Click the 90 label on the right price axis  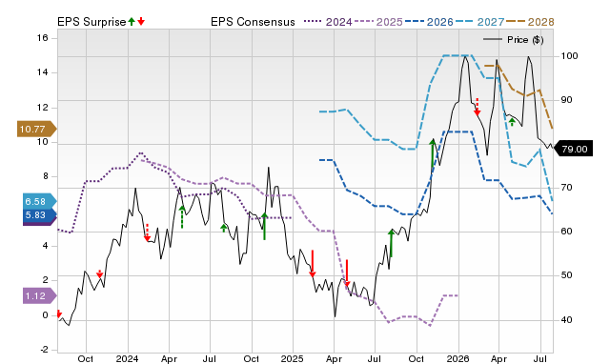566,100
